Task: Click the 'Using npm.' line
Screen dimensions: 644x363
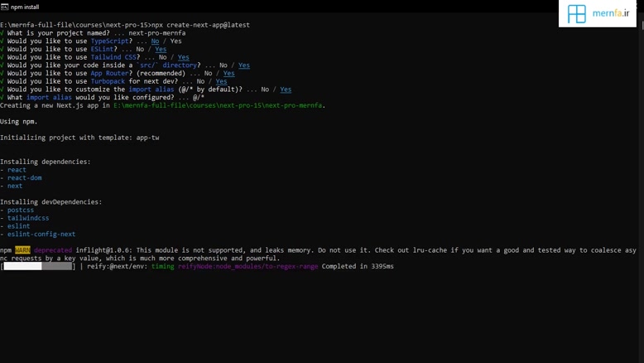Action: coord(19,122)
